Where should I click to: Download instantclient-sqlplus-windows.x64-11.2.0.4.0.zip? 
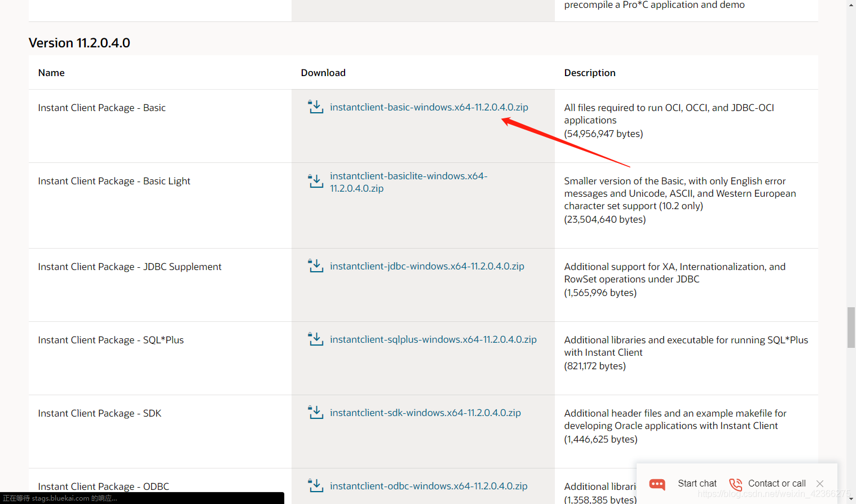pos(433,339)
